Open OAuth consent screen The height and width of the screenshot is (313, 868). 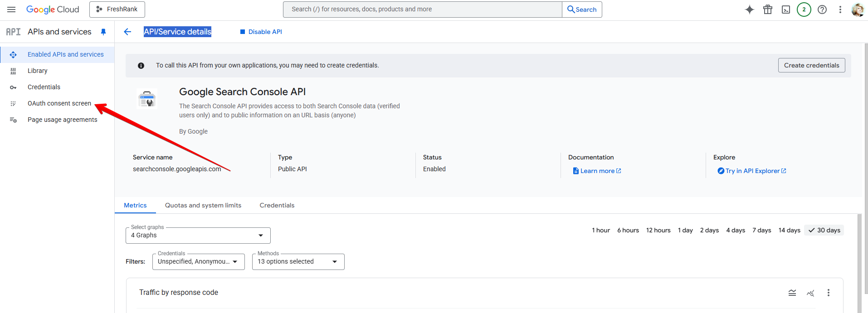pyautogui.click(x=57, y=103)
